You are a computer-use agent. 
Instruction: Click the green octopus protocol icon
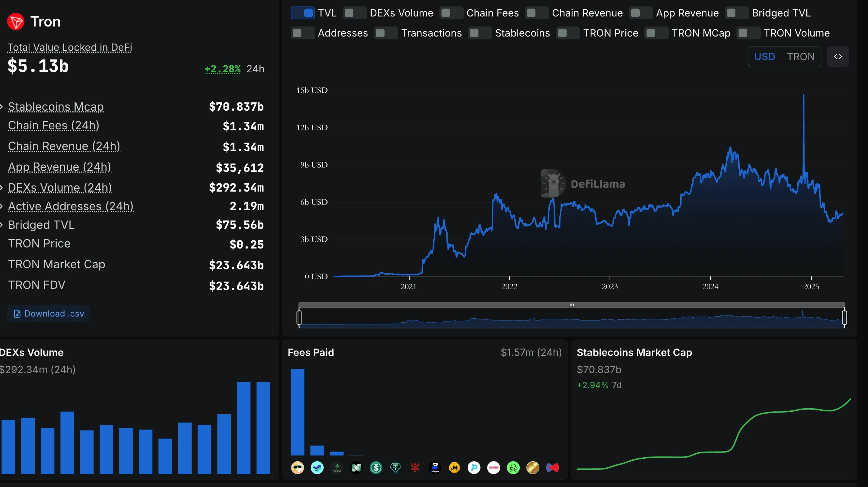(x=513, y=467)
